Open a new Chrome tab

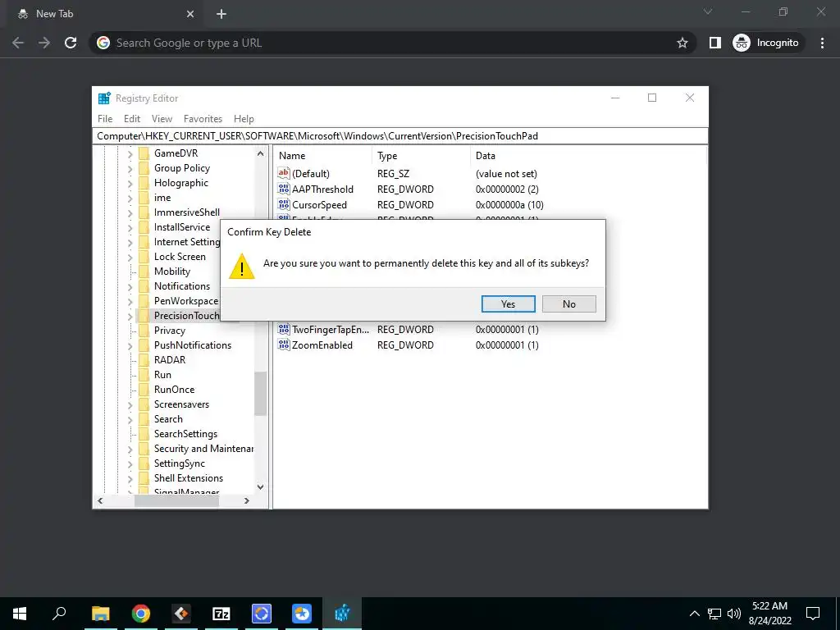pyautogui.click(x=221, y=15)
